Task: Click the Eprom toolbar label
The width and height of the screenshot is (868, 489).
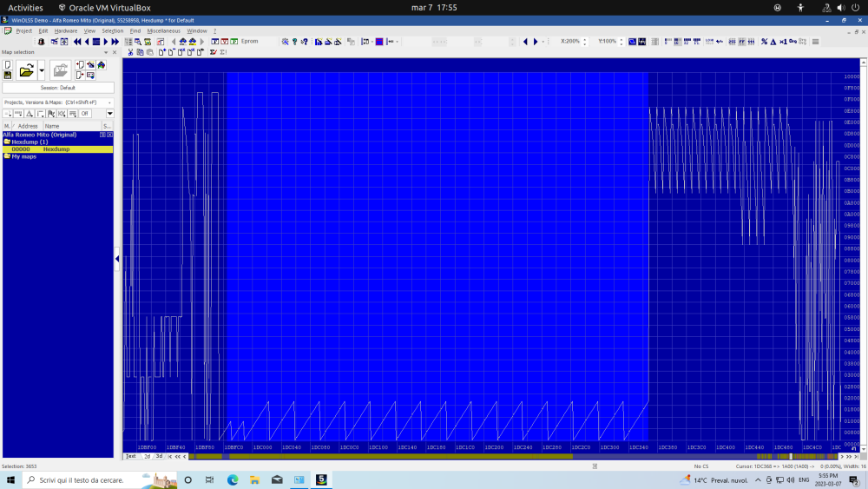Action: click(x=250, y=42)
